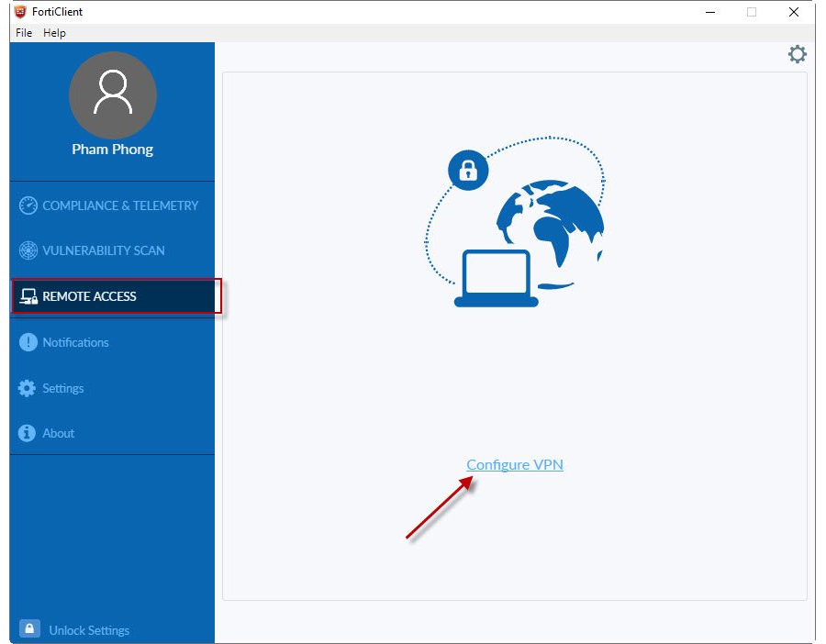This screenshot has width=826, height=644.
Task: Select the Pham Phong username text
Action: [113, 150]
